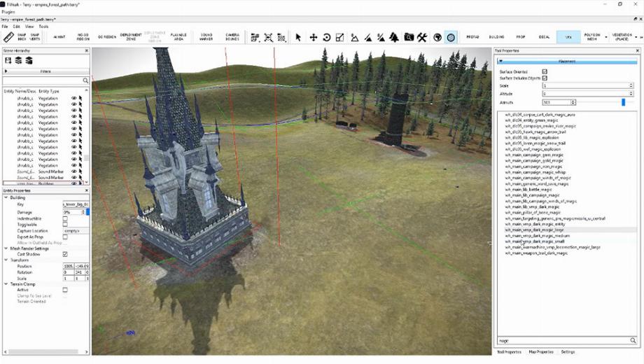The height and width of the screenshot is (364, 644).
Task: Collapse the Terrain Clamp group
Action: pyautogui.click(x=6, y=284)
